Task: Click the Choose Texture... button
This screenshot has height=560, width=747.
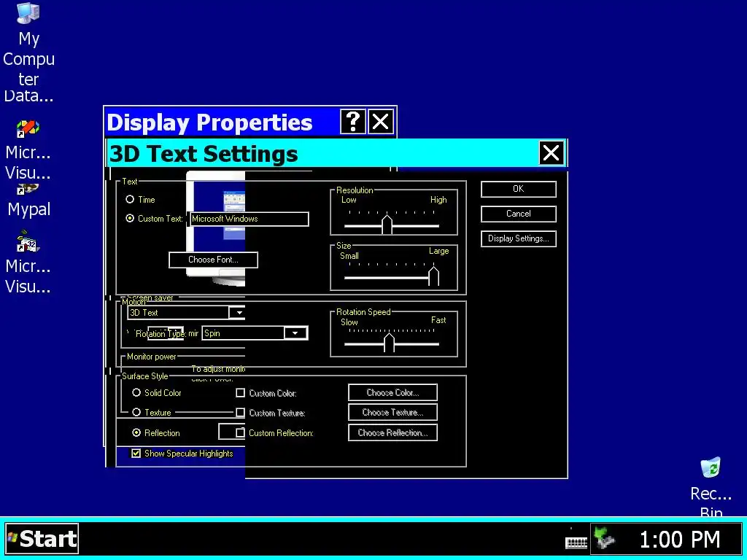Action: click(392, 413)
